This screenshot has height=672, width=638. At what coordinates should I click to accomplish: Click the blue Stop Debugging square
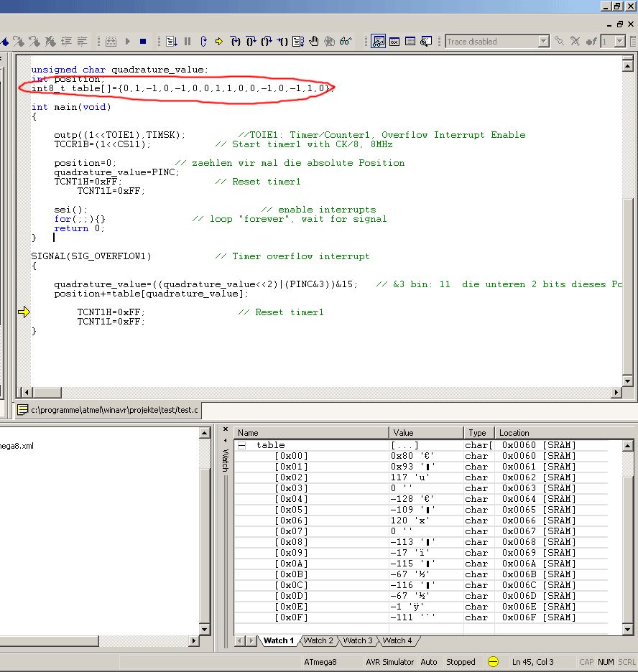point(143,42)
